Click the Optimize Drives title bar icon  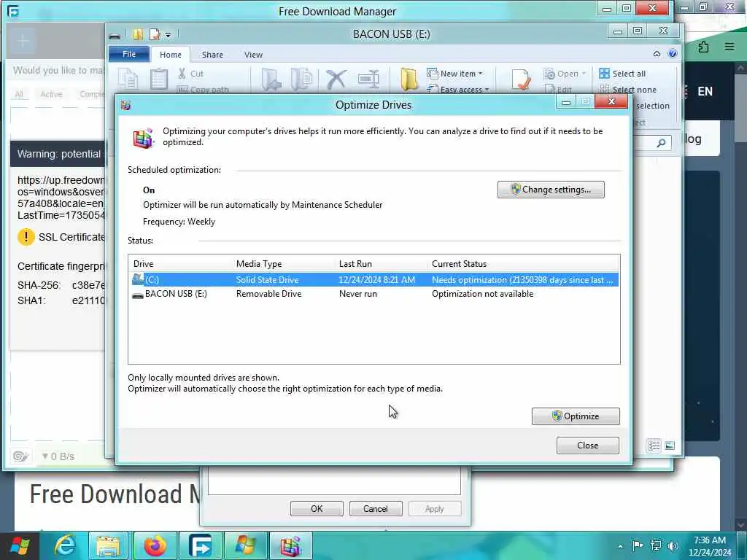(x=125, y=105)
